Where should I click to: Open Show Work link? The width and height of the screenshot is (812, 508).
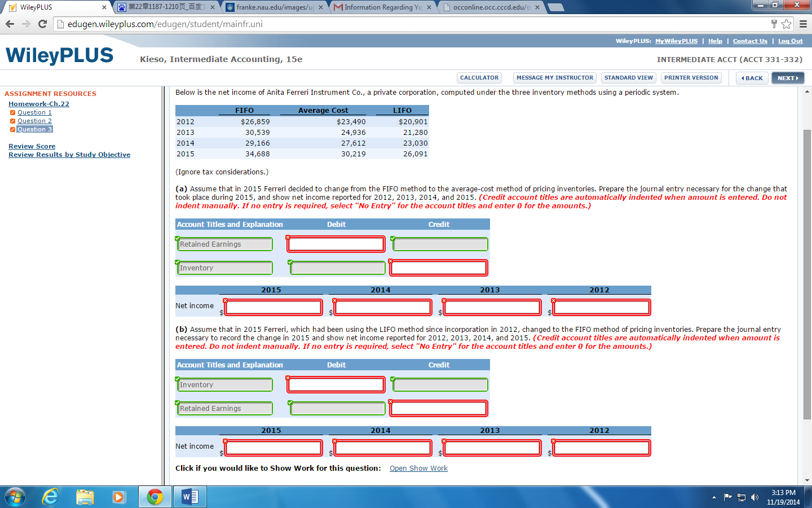pyautogui.click(x=418, y=468)
